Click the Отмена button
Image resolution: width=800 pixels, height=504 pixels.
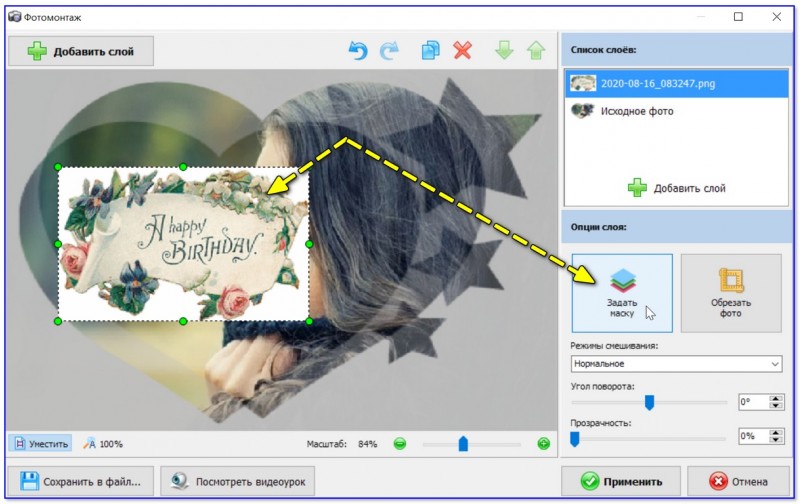(738, 481)
